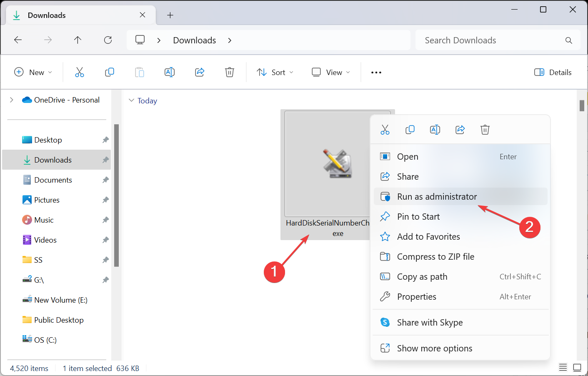Select the HardDiskSerialNumberChanger exe thumbnail
The width and height of the screenshot is (588, 376).
pos(338,163)
